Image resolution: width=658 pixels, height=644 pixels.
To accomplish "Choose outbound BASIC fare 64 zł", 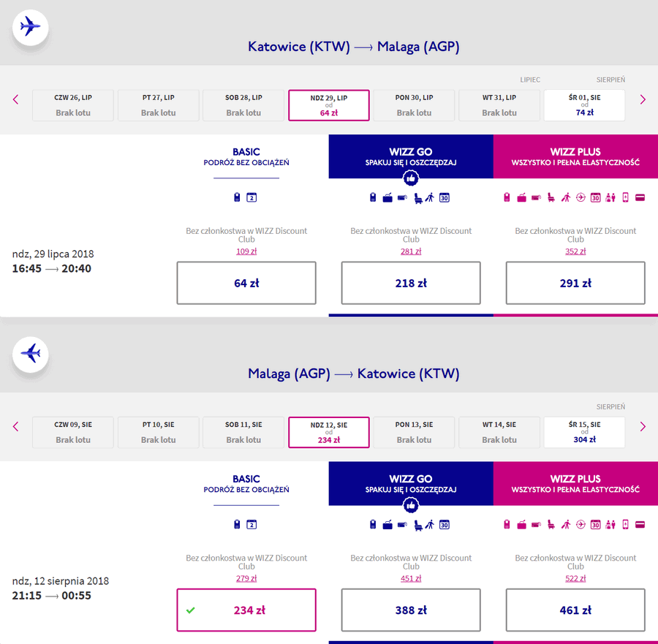I will tap(246, 283).
